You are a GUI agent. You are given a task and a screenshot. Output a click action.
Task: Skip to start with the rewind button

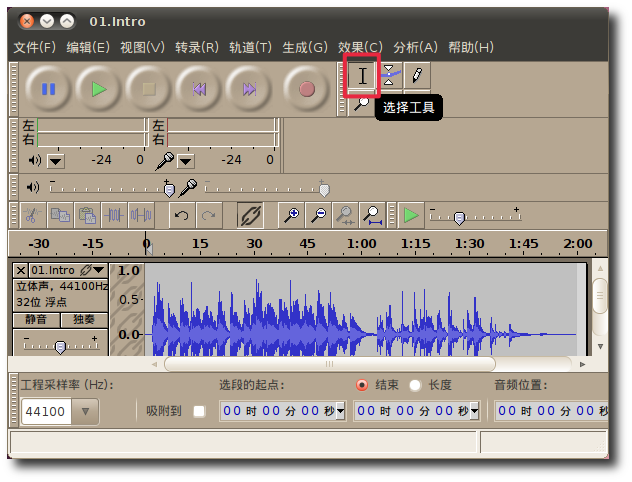pos(198,89)
